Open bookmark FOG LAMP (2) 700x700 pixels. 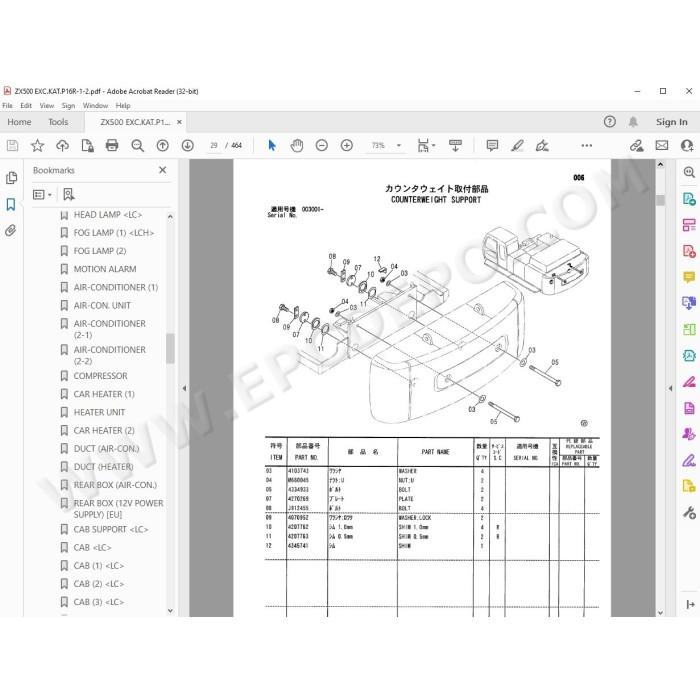[100, 251]
